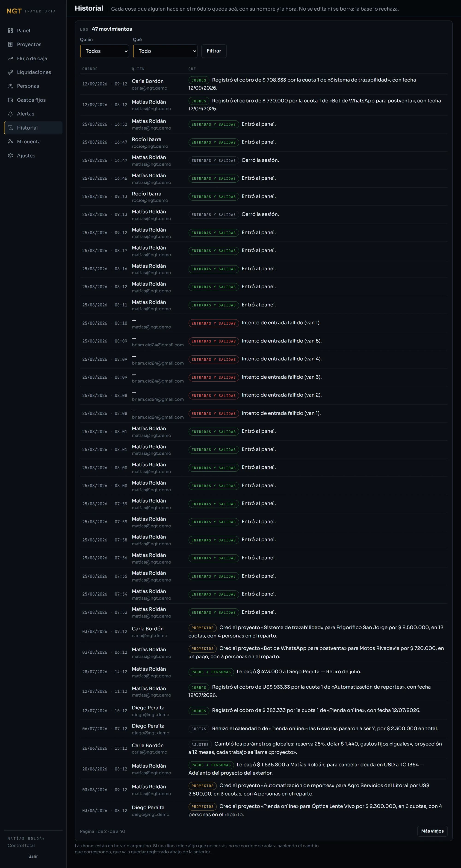Click the Alertas bell icon
The height and width of the screenshot is (868, 461).
pyautogui.click(x=10, y=114)
